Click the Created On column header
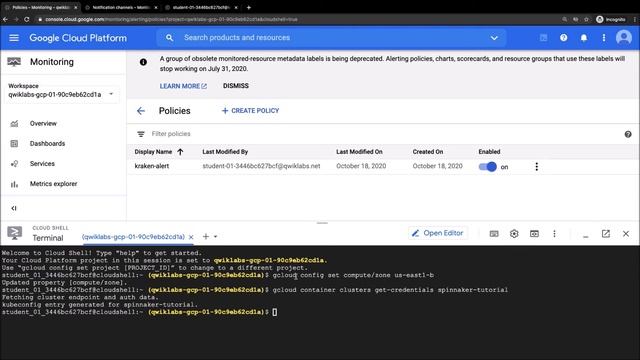The image size is (640, 360). click(427, 152)
